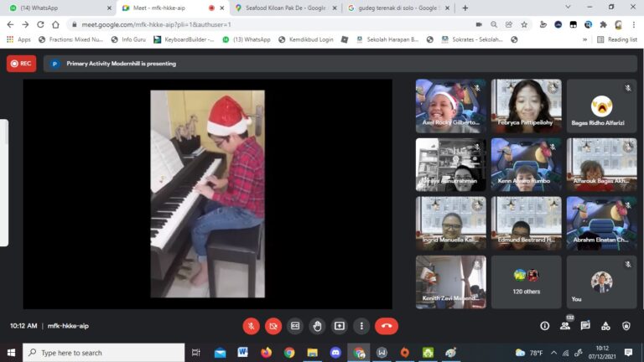Open host controls shield icon

626,326
